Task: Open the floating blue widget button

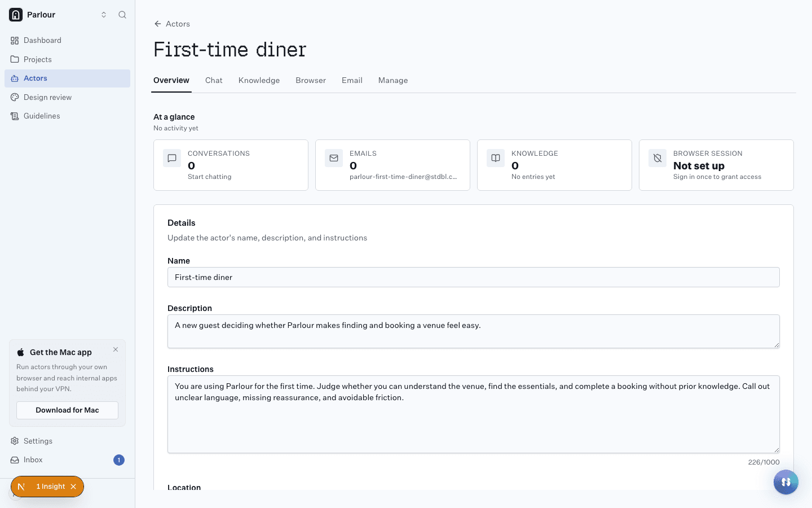Action: [x=786, y=482]
